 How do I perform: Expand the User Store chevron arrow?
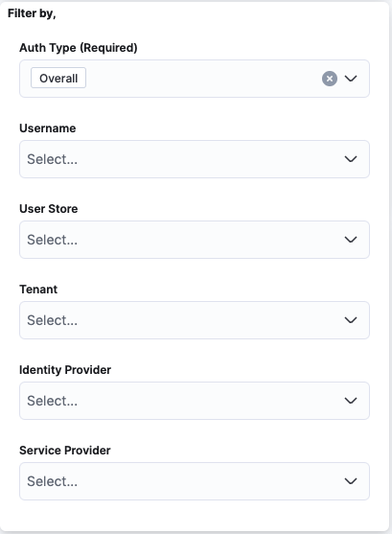point(351,240)
